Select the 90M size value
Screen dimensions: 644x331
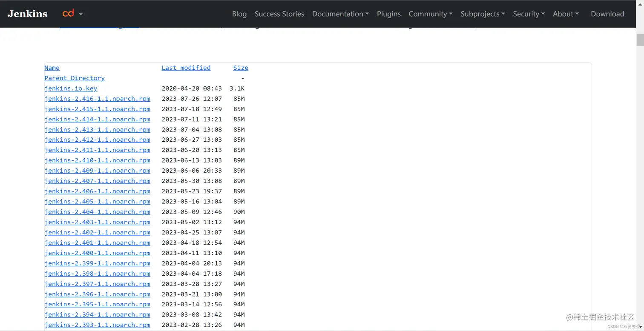tap(239, 212)
